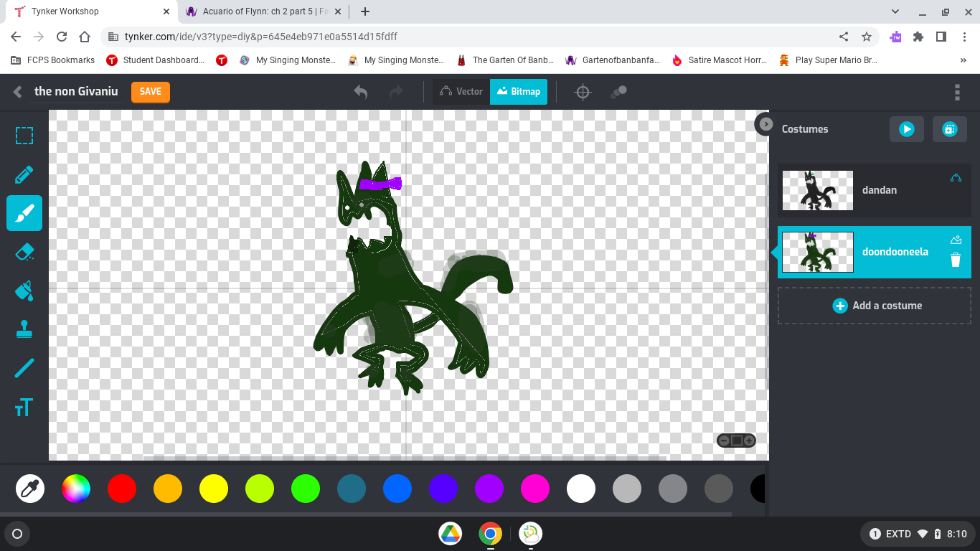
Task: Click the Undo arrow
Action: (361, 92)
